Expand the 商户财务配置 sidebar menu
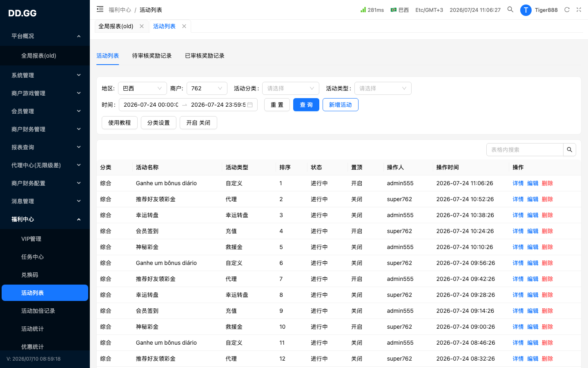This screenshot has width=588, height=368. coord(45,183)
